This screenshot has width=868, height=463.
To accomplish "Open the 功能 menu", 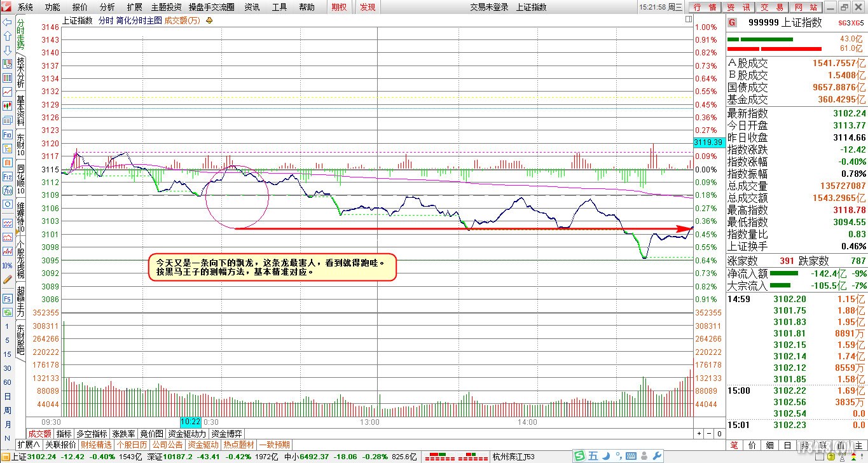I will coord(53,7).
